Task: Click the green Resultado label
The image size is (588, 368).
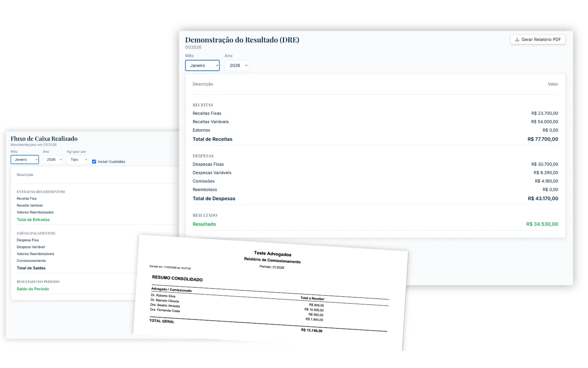Action: click(x=204, y=224)
